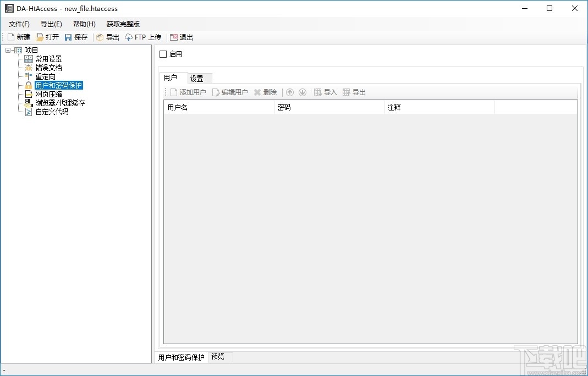The image size is (588, 376).
Task: Switch to the 预览 tab at the bottom
Action: (x=218, y=356)
